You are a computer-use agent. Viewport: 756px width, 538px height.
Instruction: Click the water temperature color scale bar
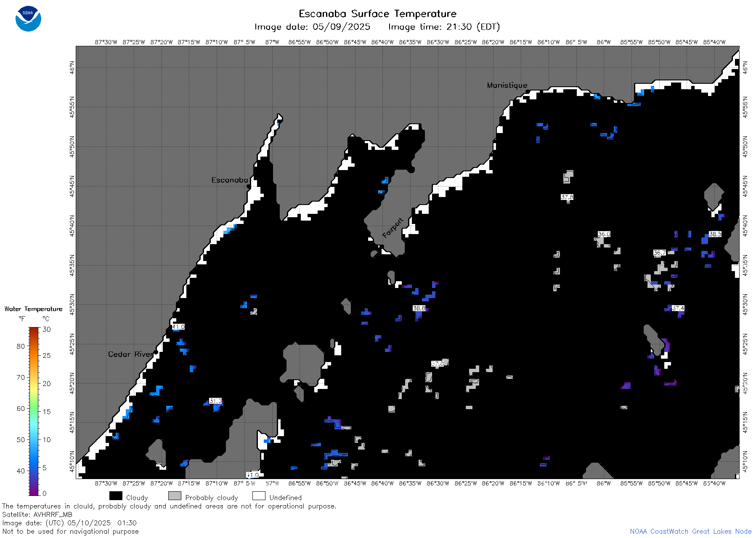coord(34,411)
